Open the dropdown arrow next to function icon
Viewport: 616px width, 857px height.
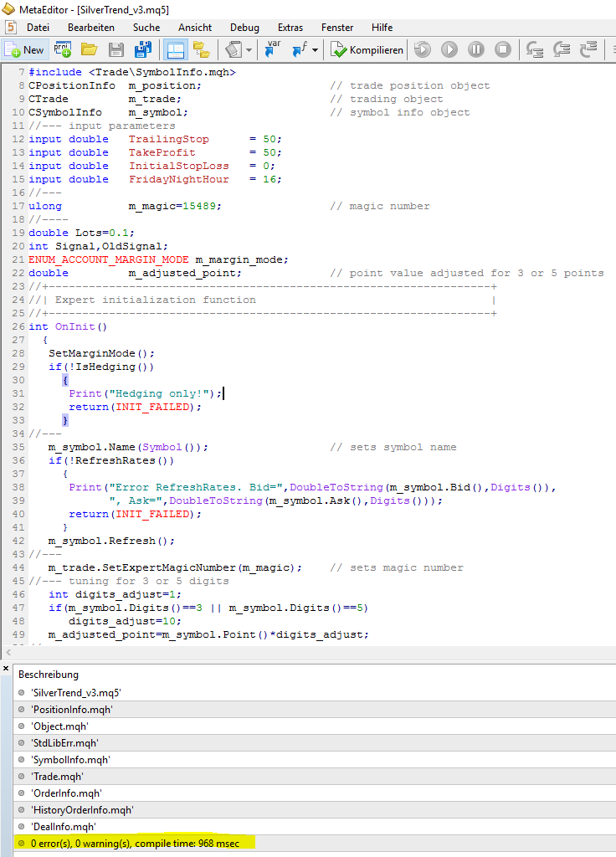[x=316, y=50]
